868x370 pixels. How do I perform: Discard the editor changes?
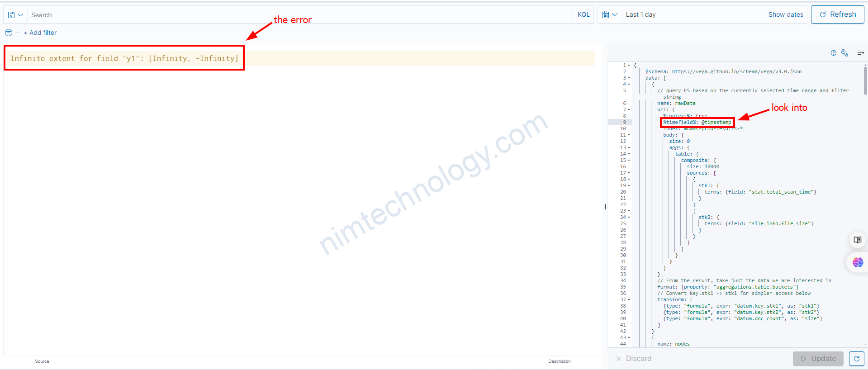coord(634,359)
